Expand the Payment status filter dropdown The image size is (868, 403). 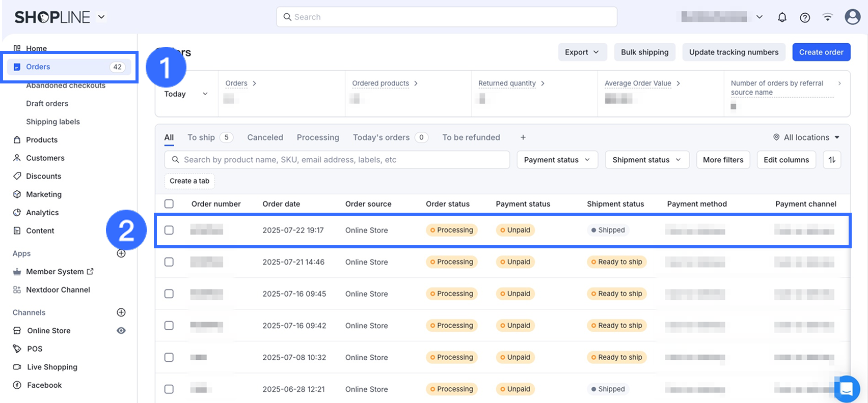click(557, 160)
